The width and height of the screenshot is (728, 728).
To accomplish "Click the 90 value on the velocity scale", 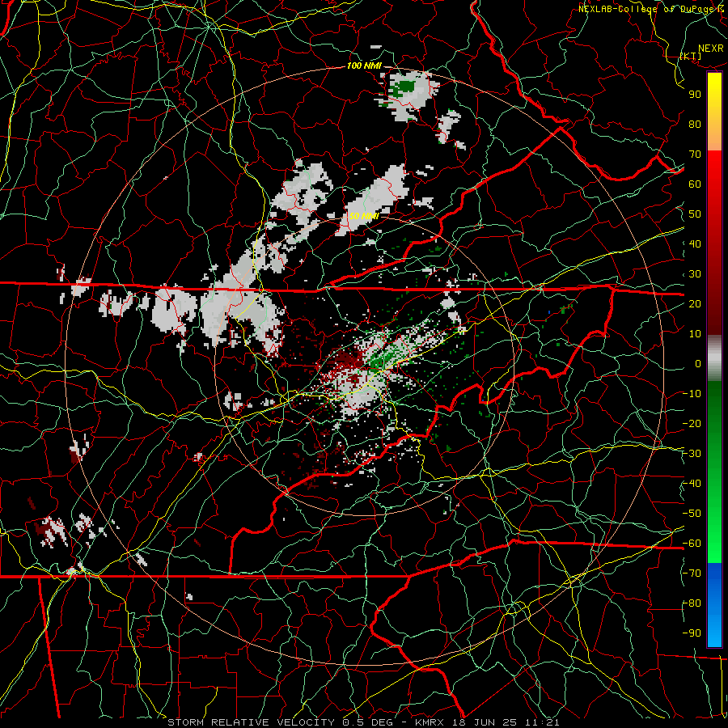I will [695, 95].
